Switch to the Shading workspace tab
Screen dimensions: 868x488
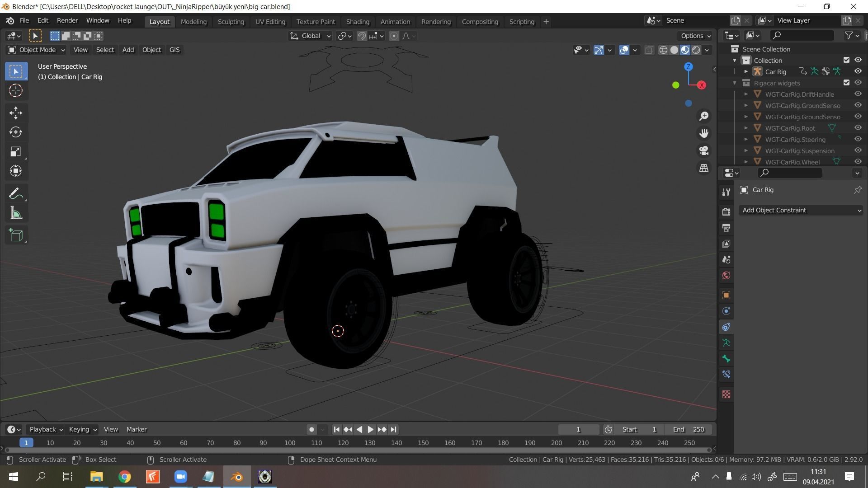pos(358,21)
